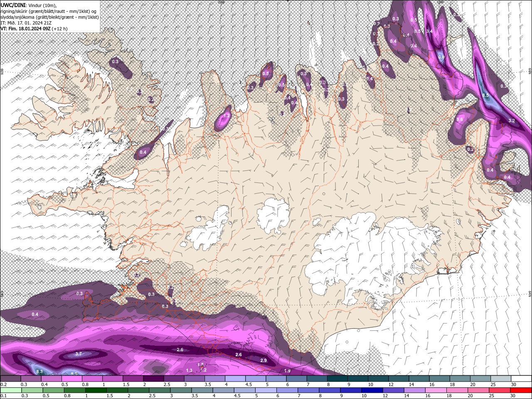Viewport: 532px width, 399px height.
Task: Select the grey-purple 0.2 swatch on upper scale
Action: [x=10, y=379]
